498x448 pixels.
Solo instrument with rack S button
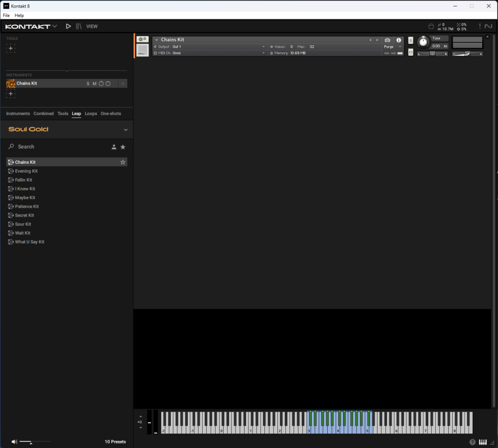point(411,40)
